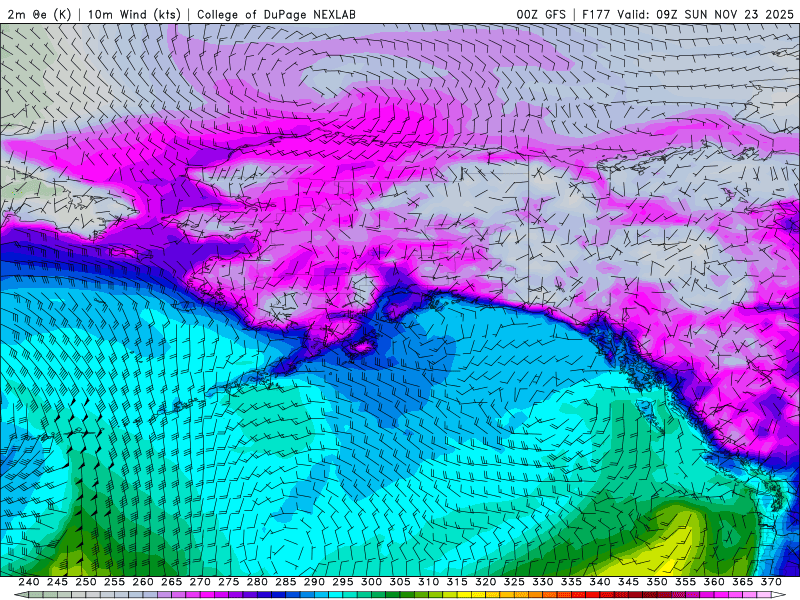Click the '10m Wind (kts)' title label
Screen dimensions: 800x600
(x=134, y=15)
